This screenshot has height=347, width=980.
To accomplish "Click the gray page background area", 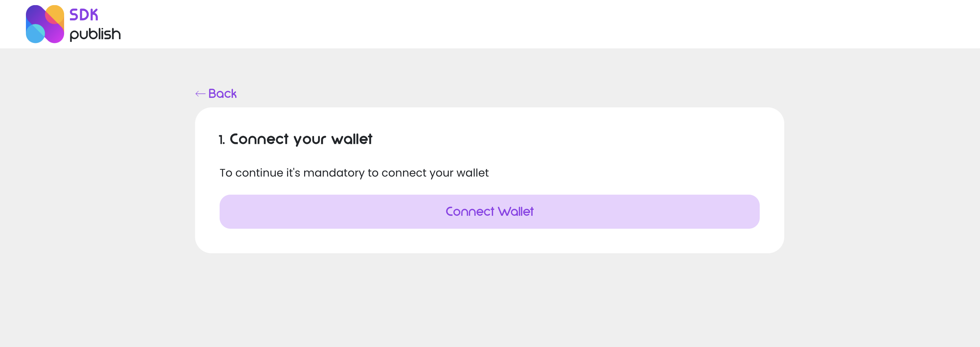I will [x=490, y=304].
